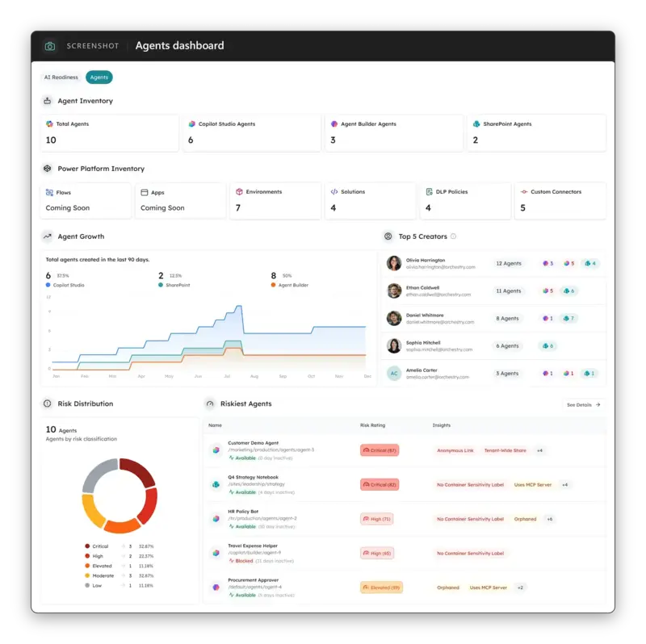Expand +4 insights for Q4 Strategy Notebook

[564, 485]
